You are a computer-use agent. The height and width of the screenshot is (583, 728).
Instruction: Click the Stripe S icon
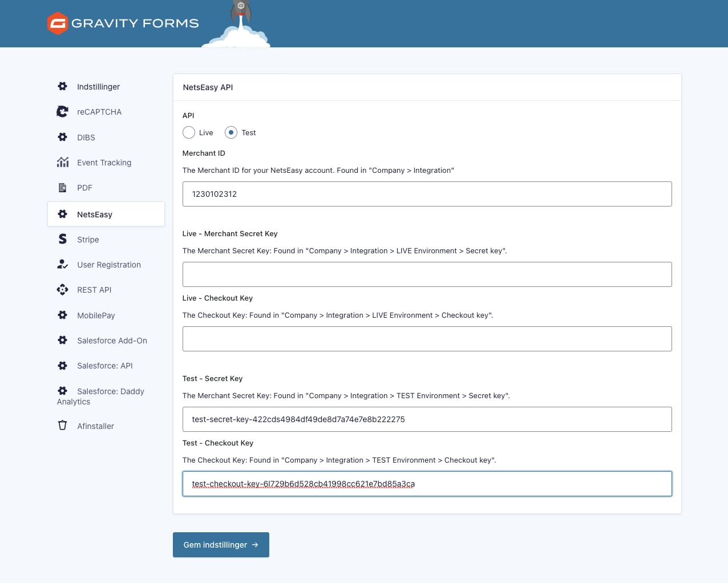point(63,239)
